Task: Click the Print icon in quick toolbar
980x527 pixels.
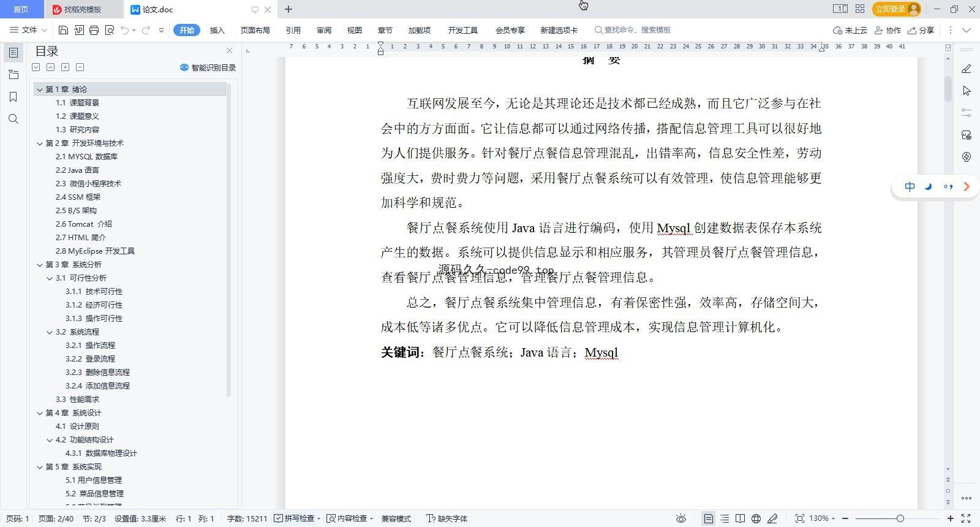Action: click(x=94, y=30)
